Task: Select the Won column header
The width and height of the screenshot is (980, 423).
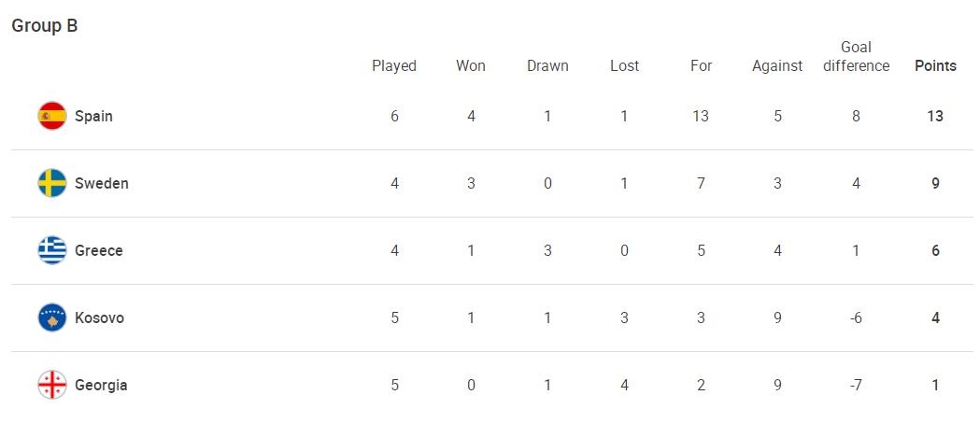Action: pos(471,65)
